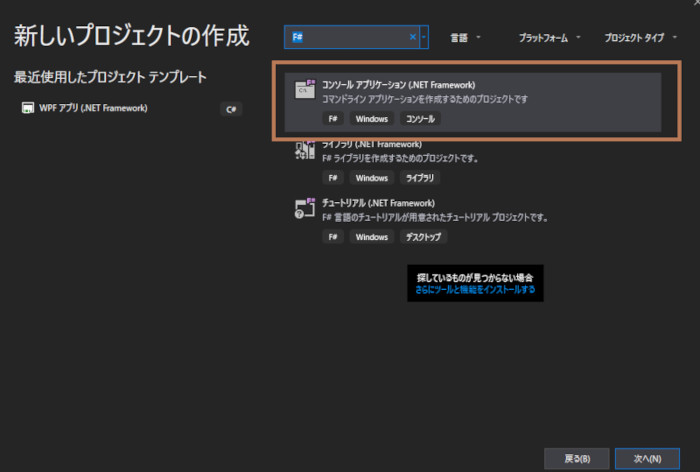Open the プロジェクト タイプ filter dropdown
This screenshot has width=700, height=472.
639,37
